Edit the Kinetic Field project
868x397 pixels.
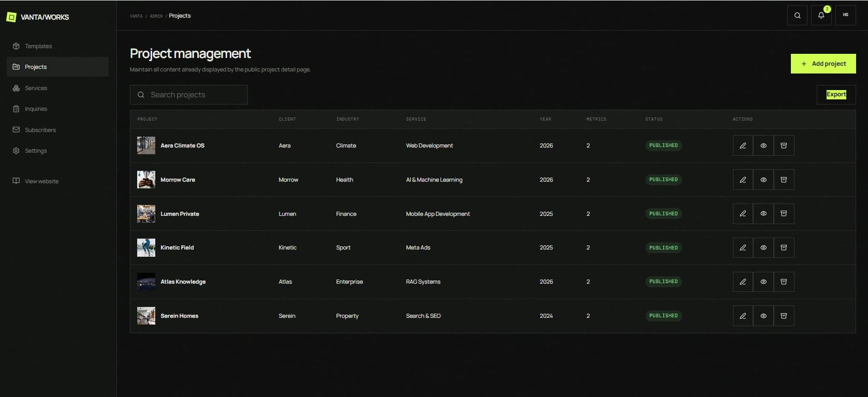pyautogui.click(x=743, y=247)
